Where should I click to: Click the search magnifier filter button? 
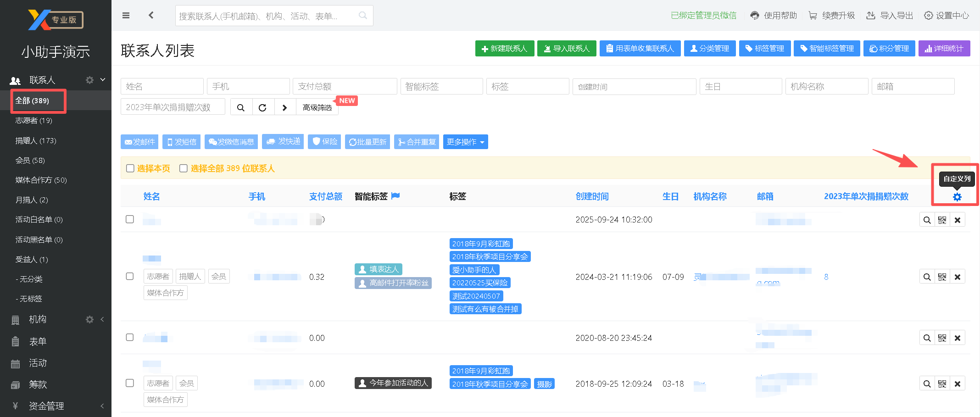coord(241,107)
